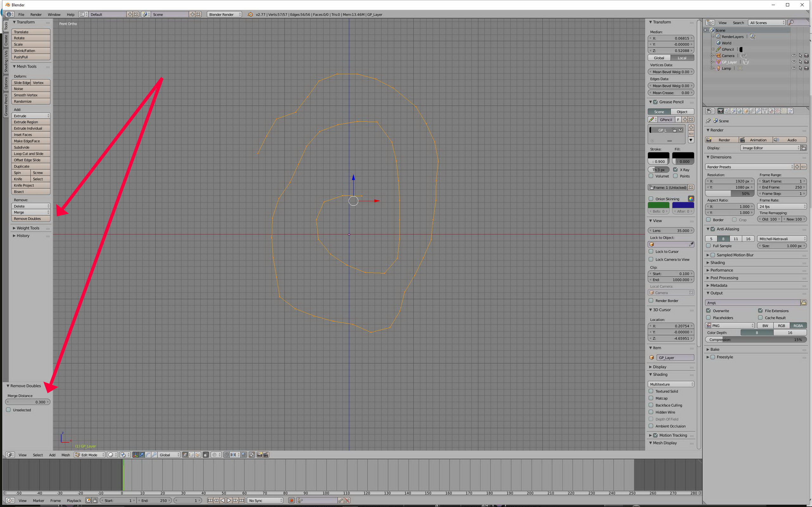Click the OpenGL render image camera icon
This screenshot has height=507, width=812.
(x=259, y=455)
